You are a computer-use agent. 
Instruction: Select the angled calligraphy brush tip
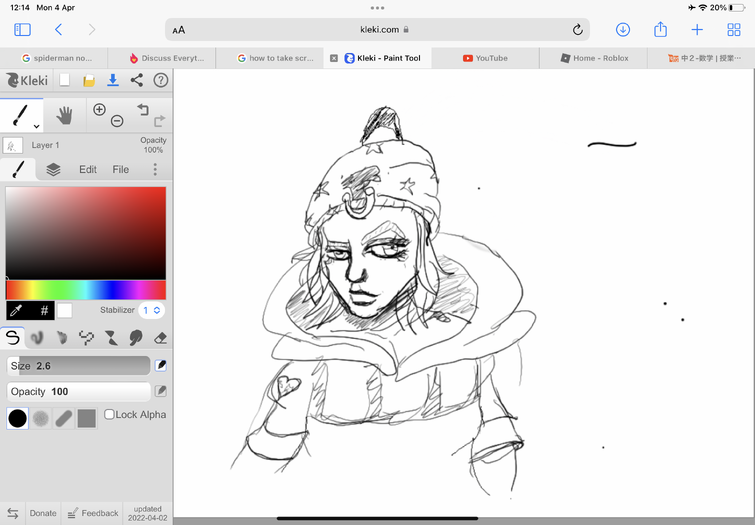64,418
